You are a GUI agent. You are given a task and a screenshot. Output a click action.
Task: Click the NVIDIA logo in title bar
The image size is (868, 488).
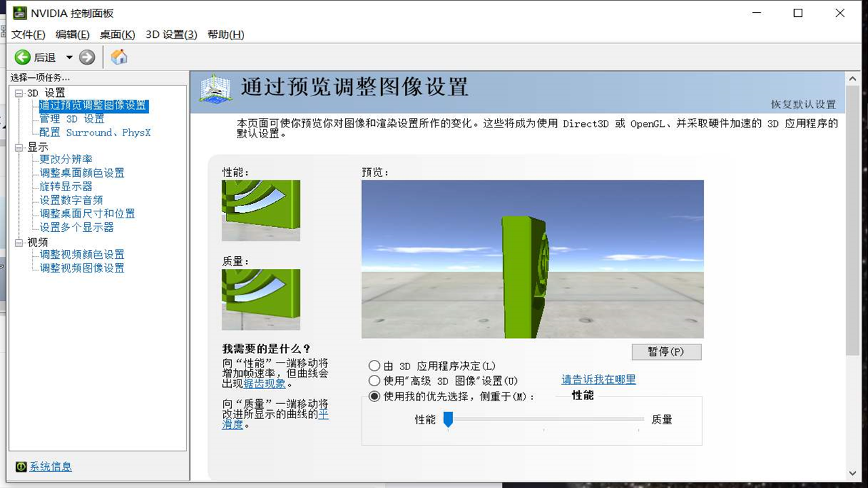(x=20, y=13)
